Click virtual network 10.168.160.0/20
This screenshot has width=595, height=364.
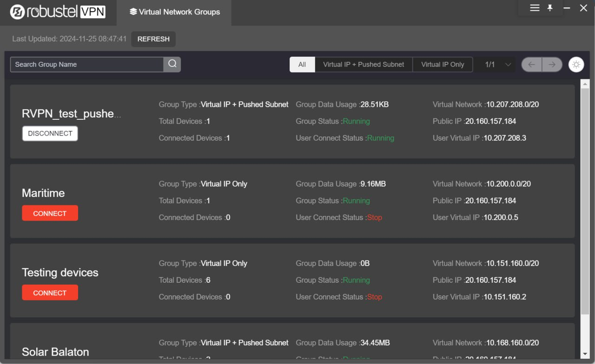pyautogui.click(x=512, y=343)
